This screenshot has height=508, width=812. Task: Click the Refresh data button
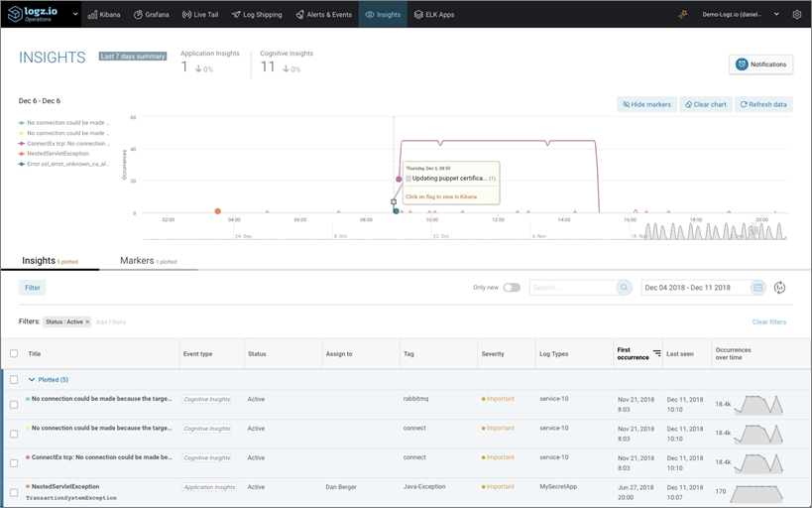[x=763, y=104]
